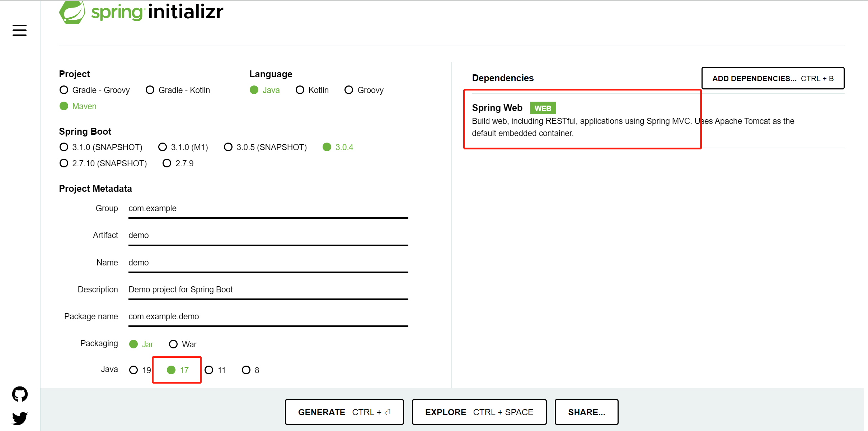Select Gradle - Kotlin project type
Viewport: 868px width, 431px height.
[x=178, y=90]
